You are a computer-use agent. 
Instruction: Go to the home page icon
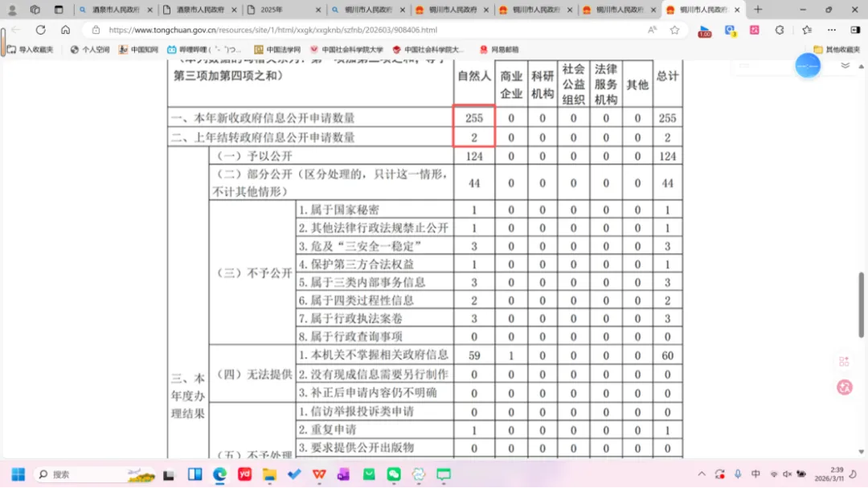tap(65, 30)
